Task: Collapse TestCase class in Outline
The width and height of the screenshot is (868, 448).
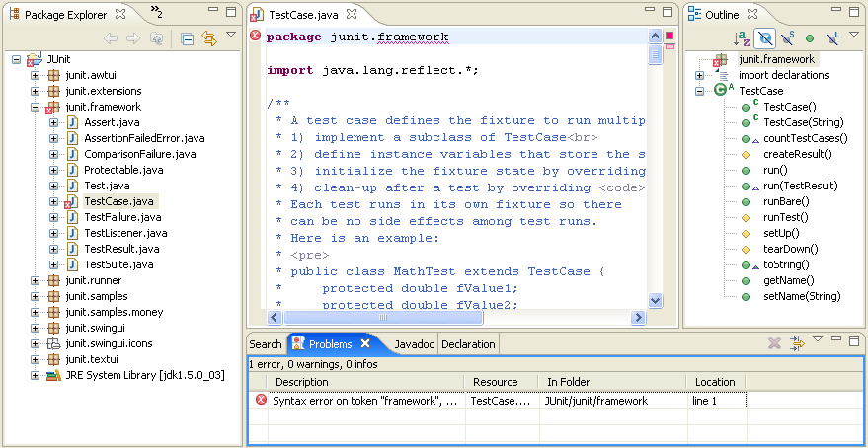Action: 700,91
